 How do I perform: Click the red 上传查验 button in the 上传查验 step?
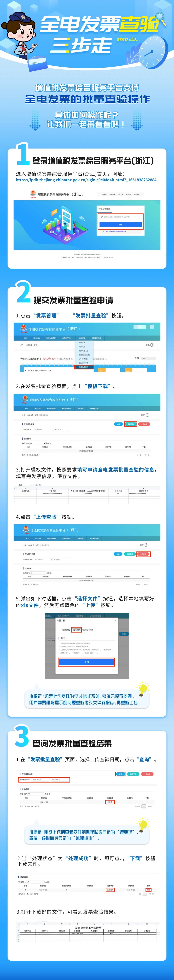pyautogui.click(x=143, y=554)
